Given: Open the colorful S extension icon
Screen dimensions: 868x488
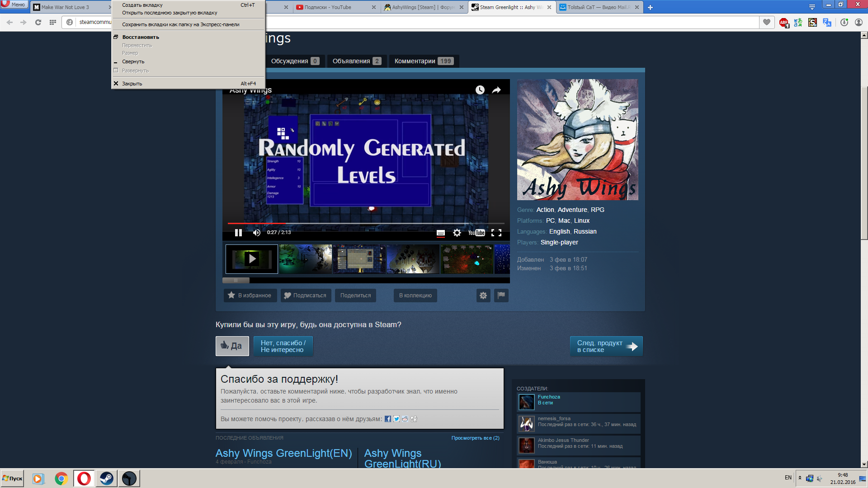Looking at the screenshot, I should pos(813,23).
